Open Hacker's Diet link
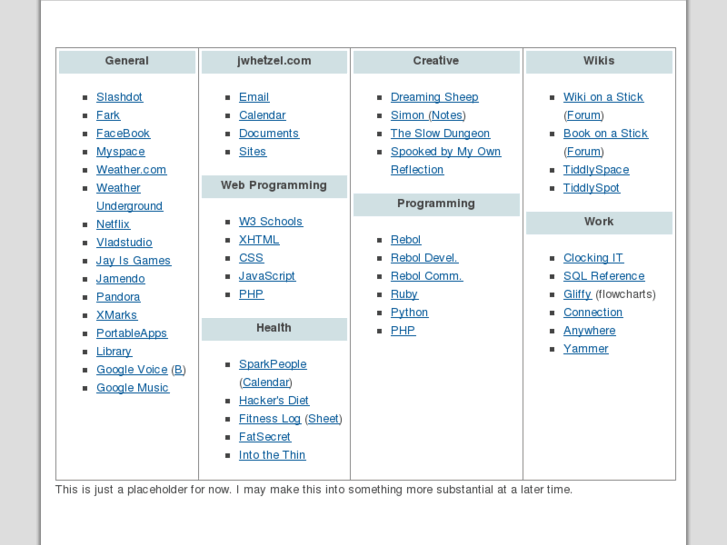727x545 pixels. coord(274,400)
